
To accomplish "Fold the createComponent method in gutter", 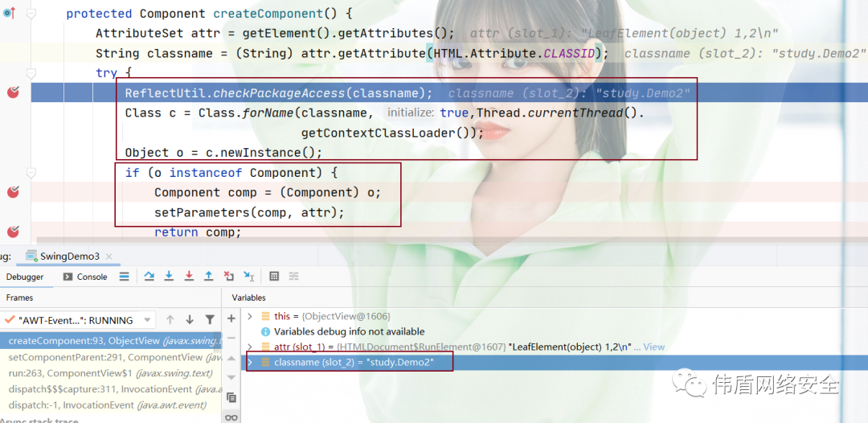I will (31, 14).
